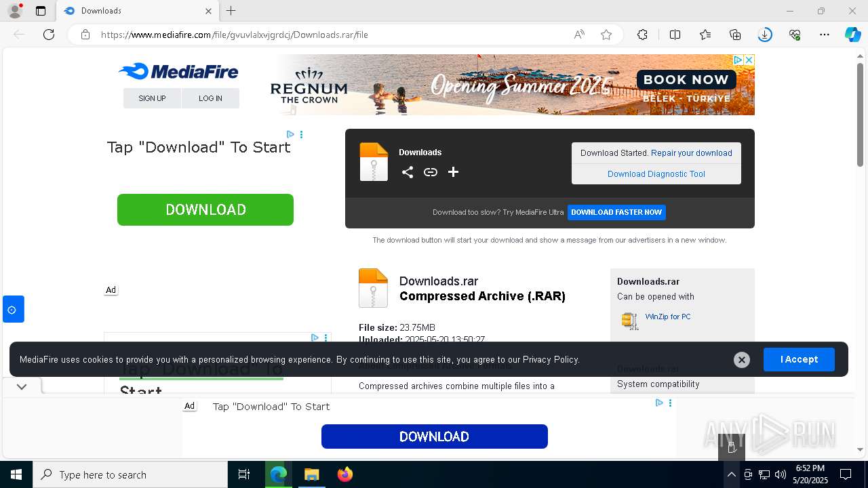868x488 pixels.
Task: Open Settings and more ellipsis menu
Action: 825,35
